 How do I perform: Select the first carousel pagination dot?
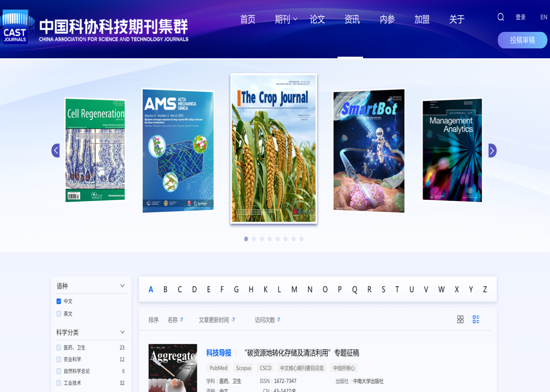point(246,239)
